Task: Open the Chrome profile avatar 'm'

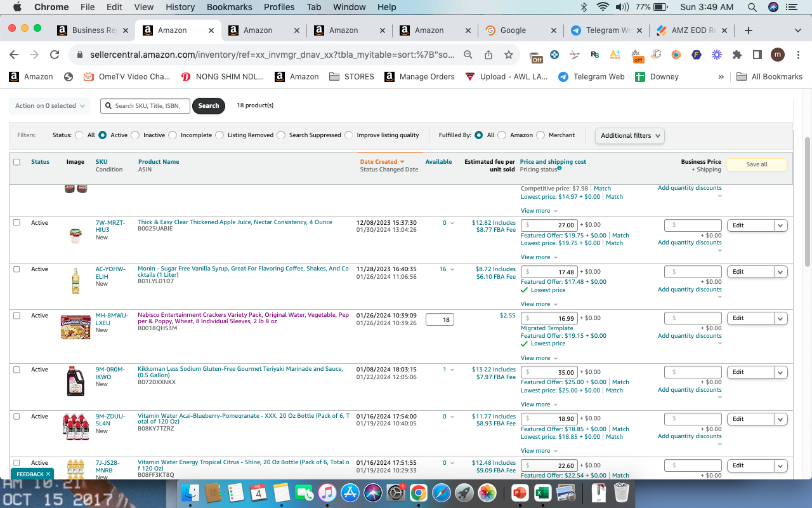Action: click(x=778, y=55)
